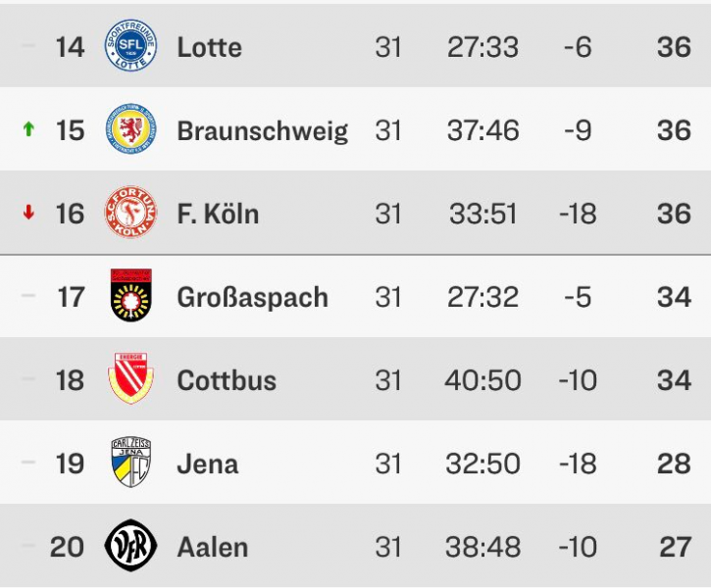
Task: Click the VfR Aalen club logo
Action: 130,546
